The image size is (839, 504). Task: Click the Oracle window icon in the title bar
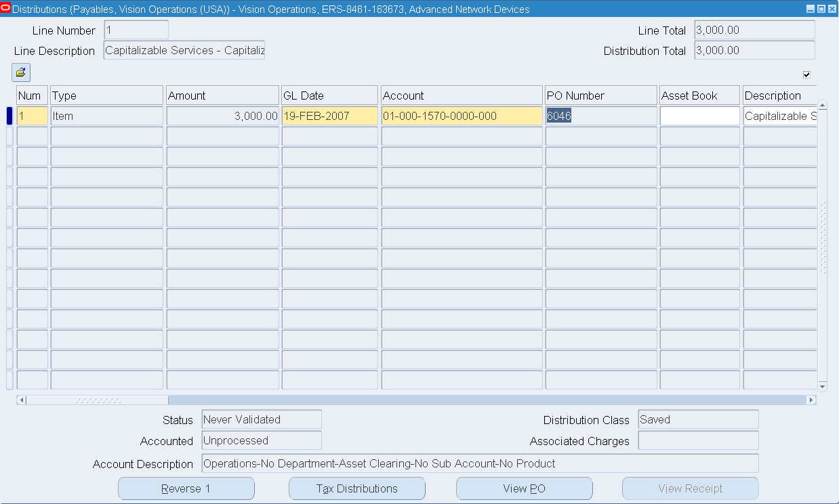(x=6, y=9)
